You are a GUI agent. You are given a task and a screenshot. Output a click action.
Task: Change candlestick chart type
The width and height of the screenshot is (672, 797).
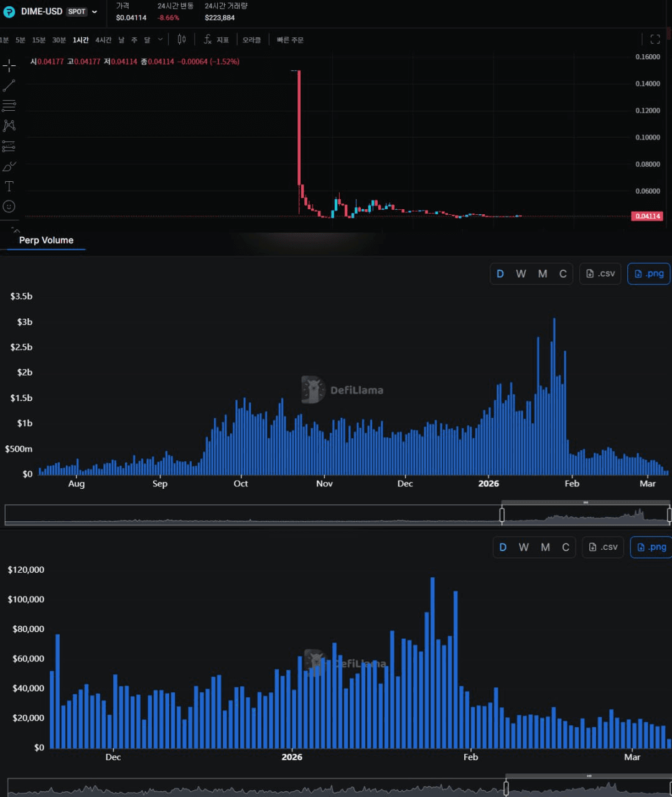coord(182,40)
